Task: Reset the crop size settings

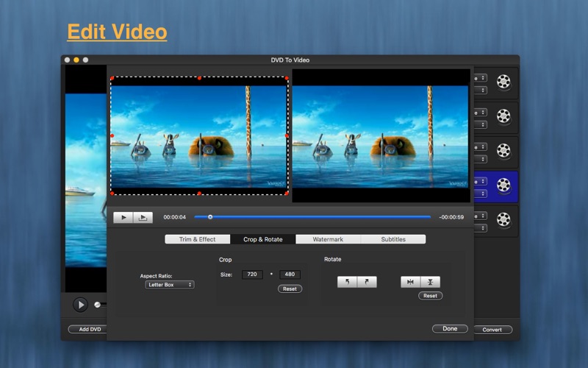Action: 290,289
